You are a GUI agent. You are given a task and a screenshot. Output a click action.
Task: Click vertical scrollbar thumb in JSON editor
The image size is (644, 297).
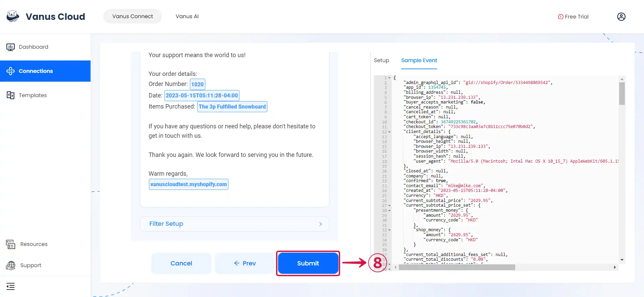pos(622,94)
